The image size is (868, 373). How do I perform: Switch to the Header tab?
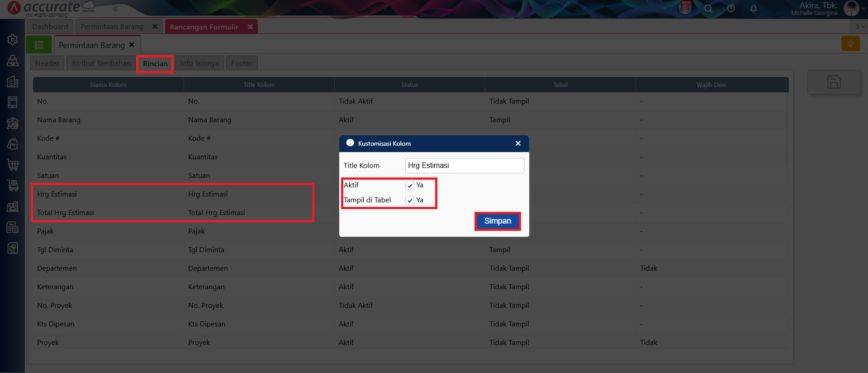(47, 63)
